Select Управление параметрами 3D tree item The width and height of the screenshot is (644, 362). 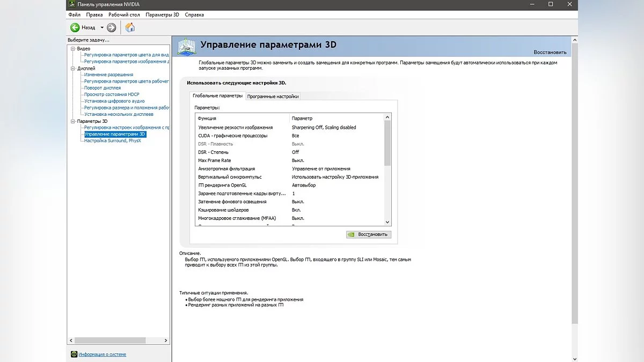tap(115, 134)
